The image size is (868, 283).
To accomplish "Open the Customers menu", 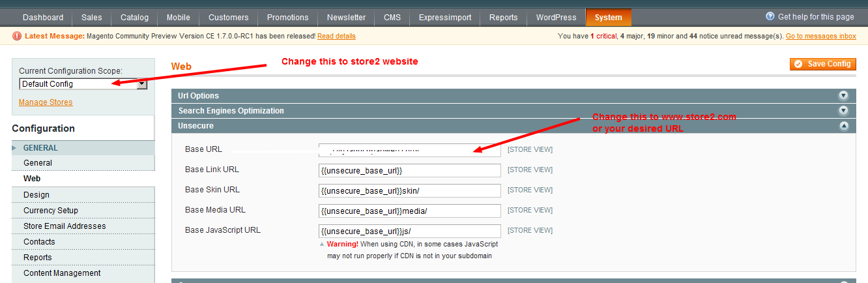I will tap(228, 18).
